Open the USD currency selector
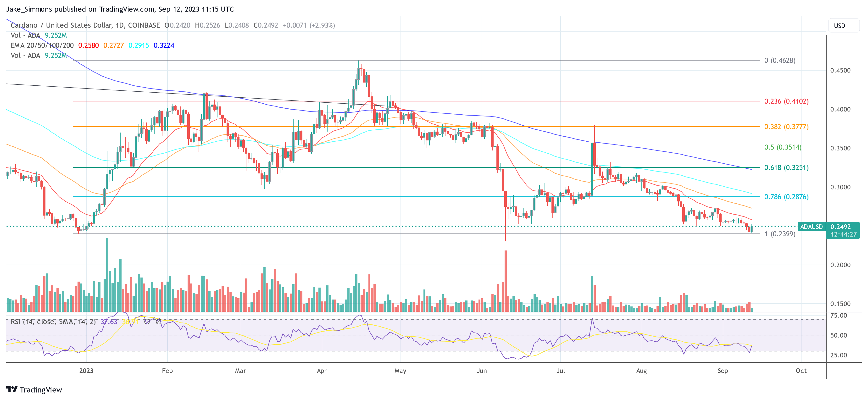Screen dimensions: 868x400 [x=843, y=26]
